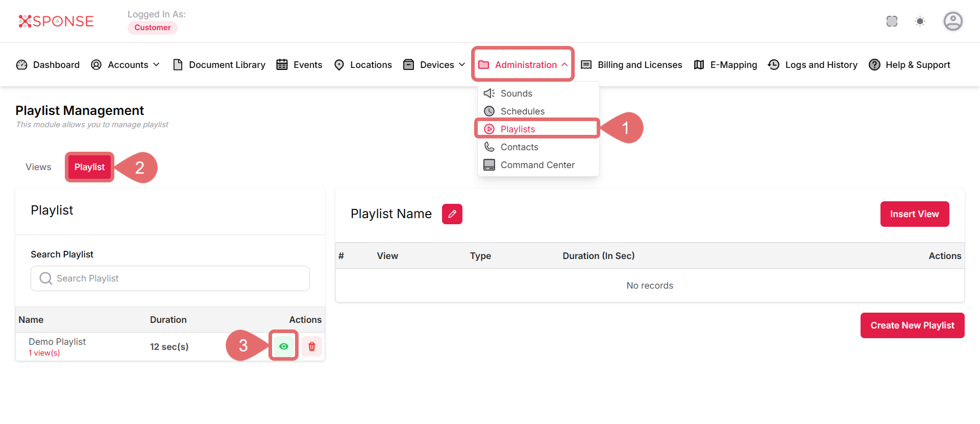Click the XSPONSE logo

click(56, 21)
